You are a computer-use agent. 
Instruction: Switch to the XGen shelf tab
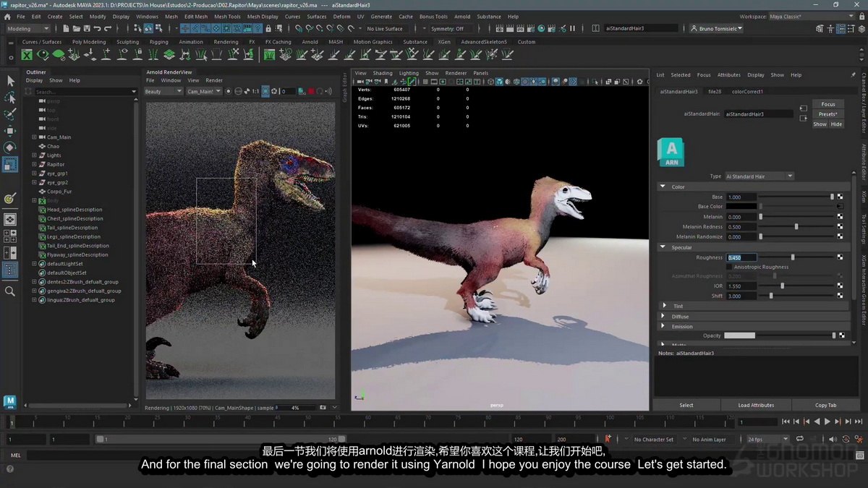tap(443, 42)
